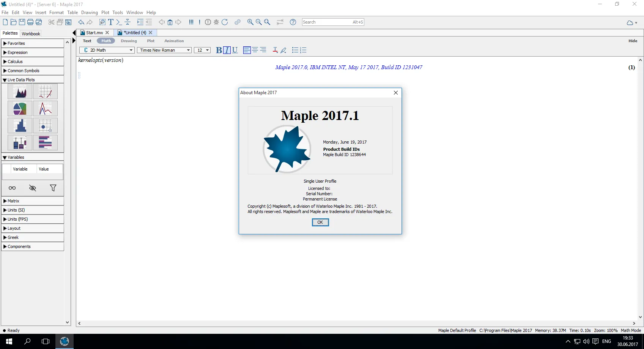Choose highlight color with the marker icon
Image resolution: width=644 pixels, height=349 pixels.
click(x=283, y=50)
